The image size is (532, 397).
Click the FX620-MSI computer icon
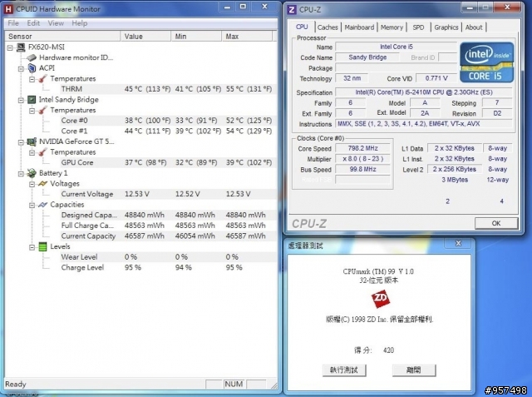[x=21, y=47]
